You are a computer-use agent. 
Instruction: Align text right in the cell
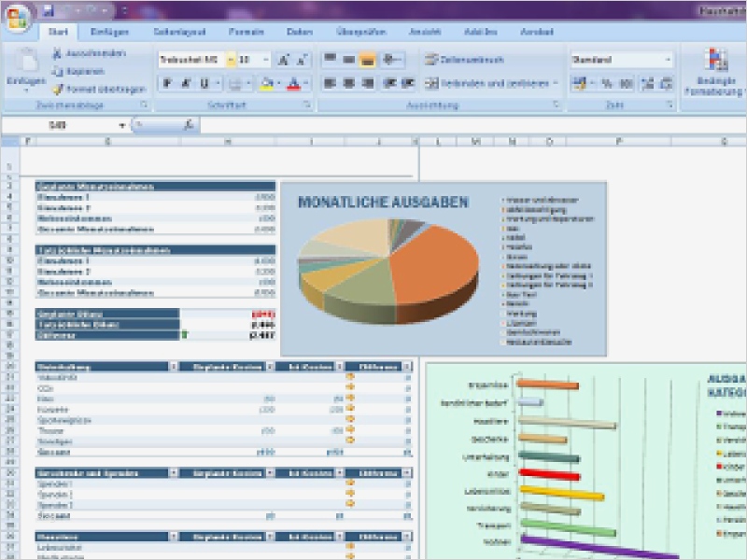[367, 84]
